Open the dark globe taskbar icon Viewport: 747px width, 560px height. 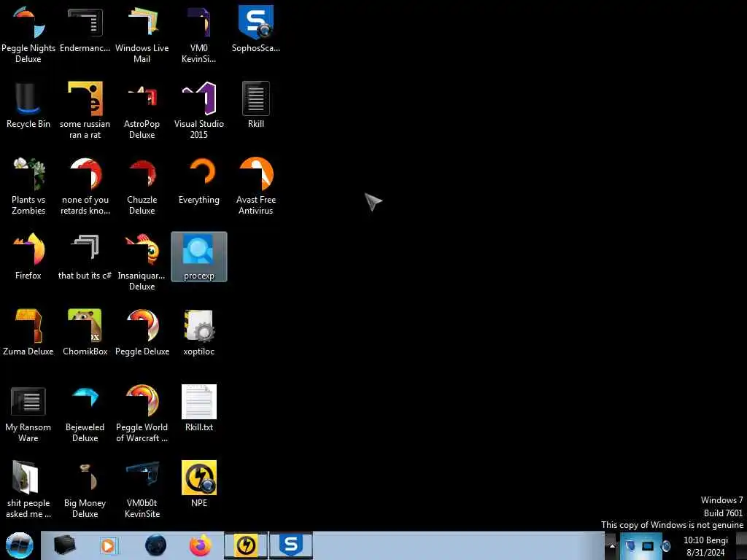155,545
